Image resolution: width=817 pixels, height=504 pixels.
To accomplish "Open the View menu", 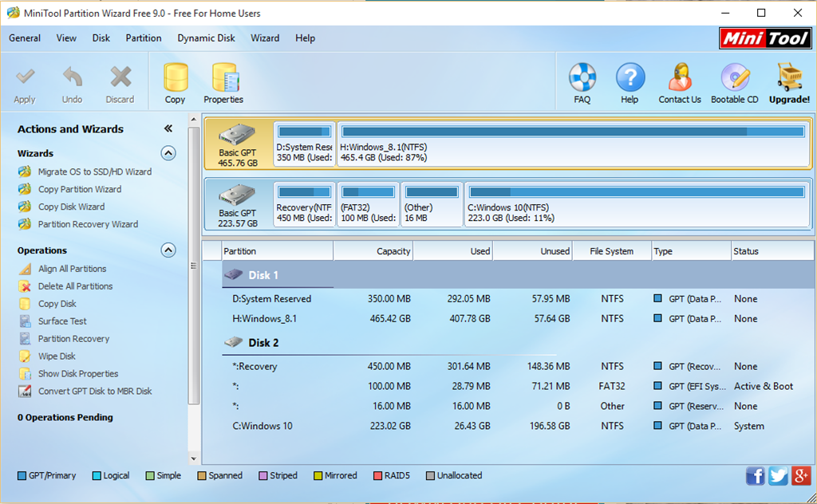I will tap(66, 38).
